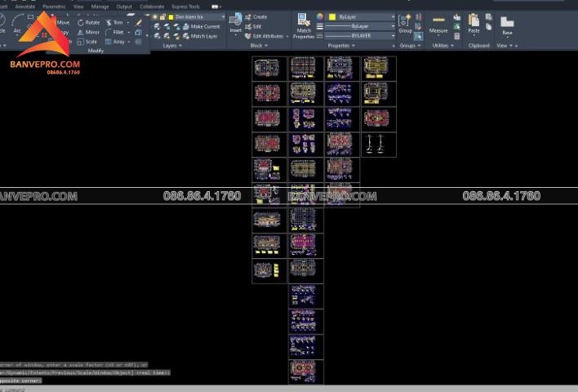The height and width of the screenshot is (392, 578).
Task: Click the yellow object color swatch in Properties
Action: click(332, 17)
